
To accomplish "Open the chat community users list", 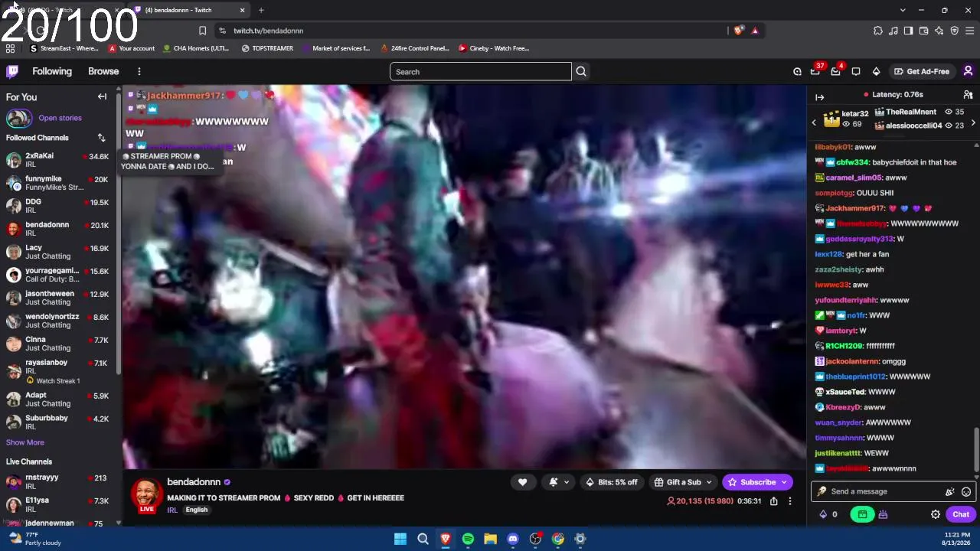I will [x=968, y=95].
